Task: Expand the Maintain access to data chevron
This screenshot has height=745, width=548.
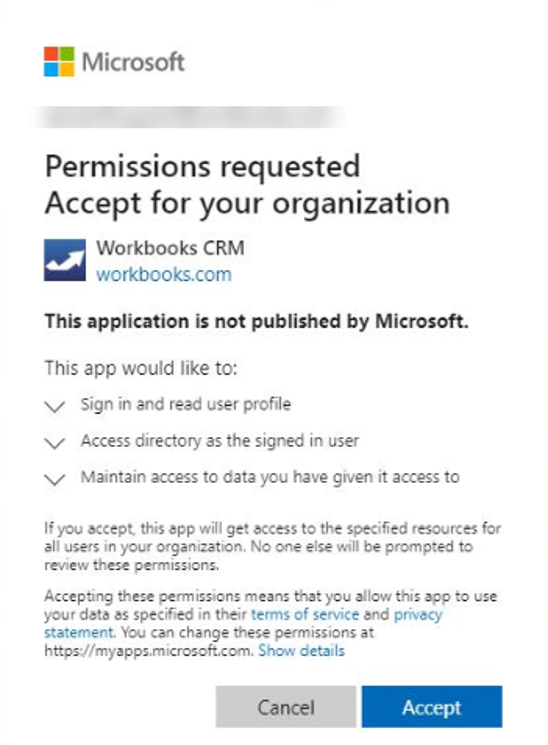Action: 55,479
